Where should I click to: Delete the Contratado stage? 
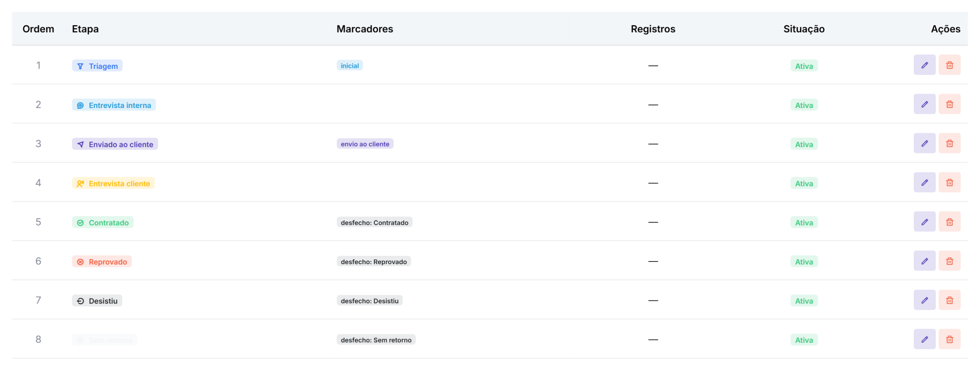coord(949,222)
